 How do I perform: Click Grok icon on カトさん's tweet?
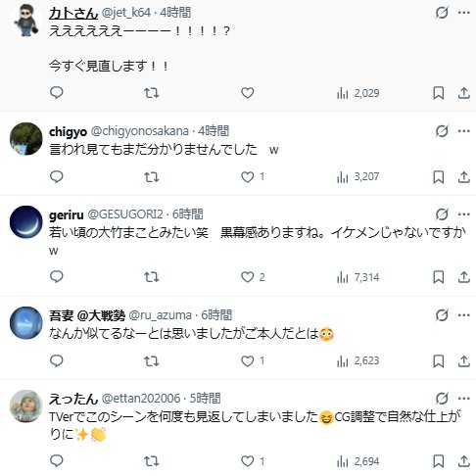442,13
